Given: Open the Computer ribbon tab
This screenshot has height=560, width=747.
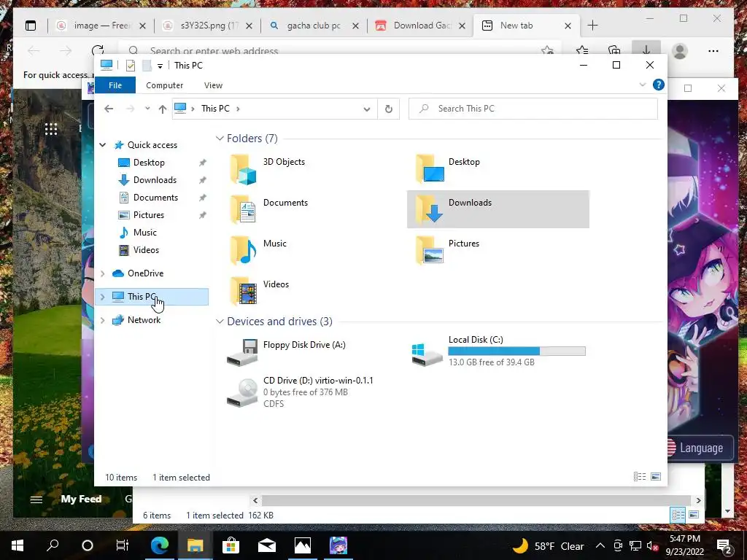Looking at the screenshot, I should pos(164,85).
